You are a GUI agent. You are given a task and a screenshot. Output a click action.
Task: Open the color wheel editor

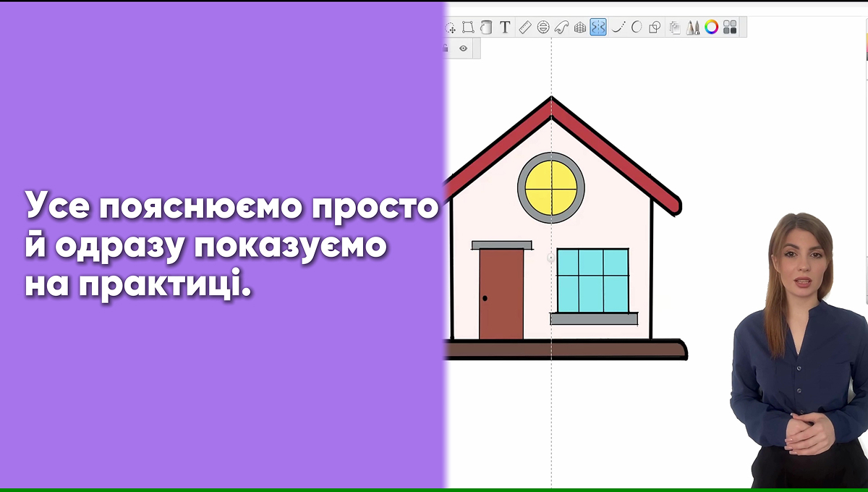click(712, 27)
